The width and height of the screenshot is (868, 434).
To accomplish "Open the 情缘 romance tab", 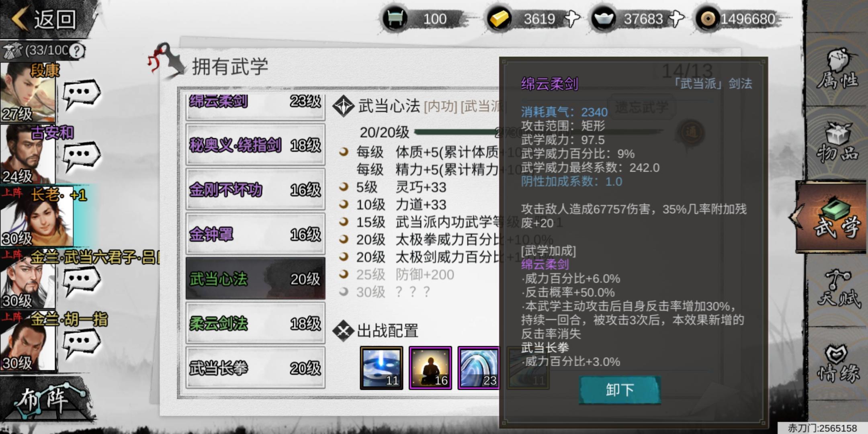I will coord(838,363).
